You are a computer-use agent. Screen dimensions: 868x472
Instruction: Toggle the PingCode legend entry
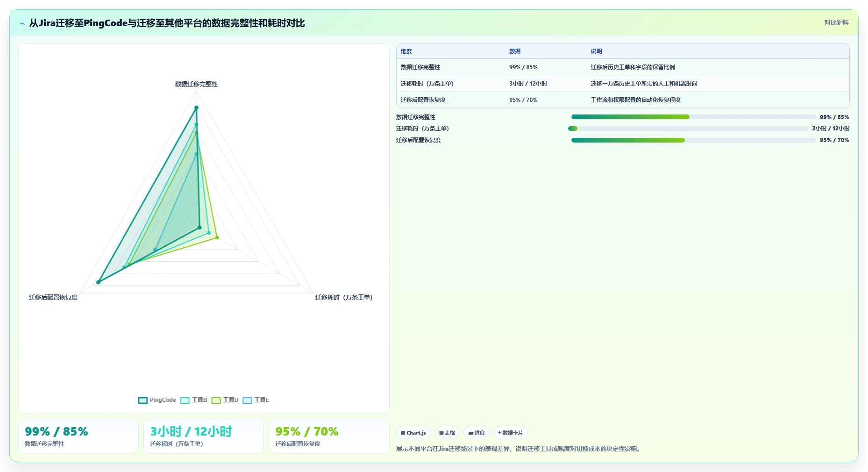(x=157, y=400)
